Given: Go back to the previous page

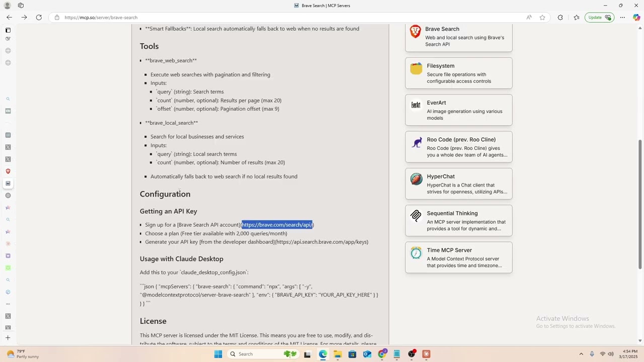Looking at the screenshot, I should click(x=9, y=17).
